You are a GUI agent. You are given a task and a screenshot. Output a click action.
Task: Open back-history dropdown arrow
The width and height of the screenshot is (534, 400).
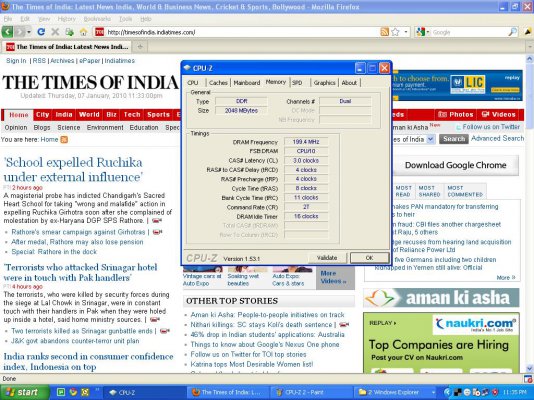pyautogui.click(x=29, y=32)
